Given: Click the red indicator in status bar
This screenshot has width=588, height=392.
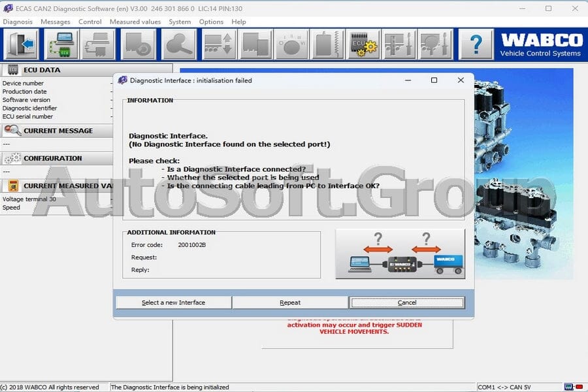Looking at the screenshot, I should coord(579,387).
